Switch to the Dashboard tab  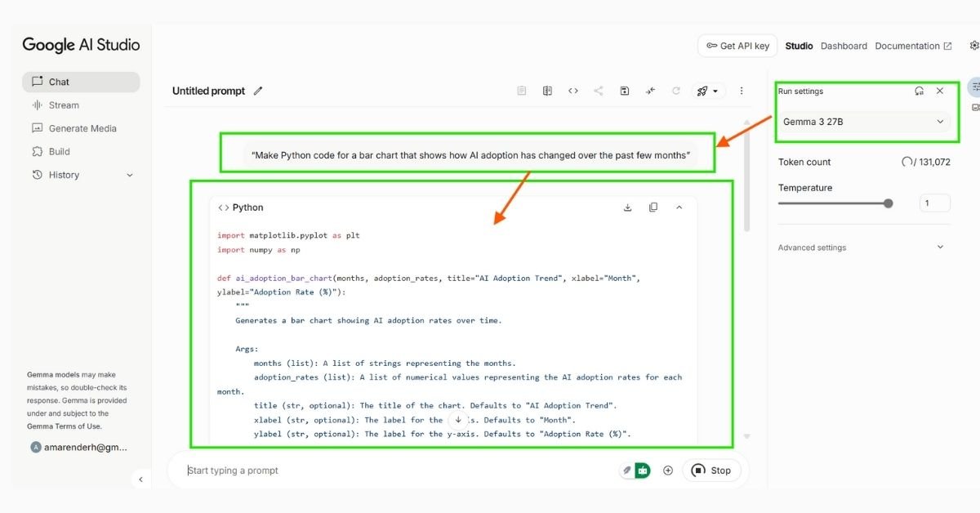click(844, 47)
